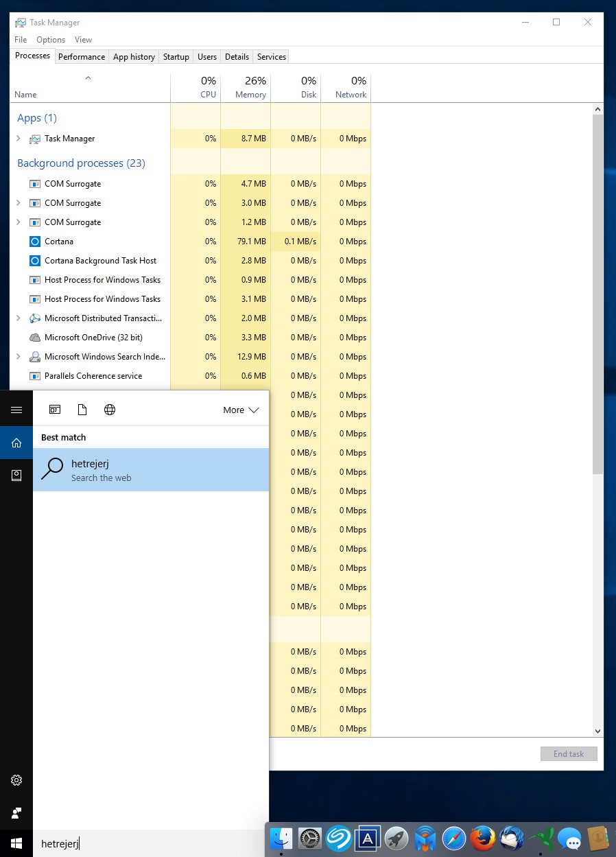Viewport: 616px width, 857px height.
Task: Click the Documents filter icon in search
Action: pyautogui.click(x=82, y=410)
